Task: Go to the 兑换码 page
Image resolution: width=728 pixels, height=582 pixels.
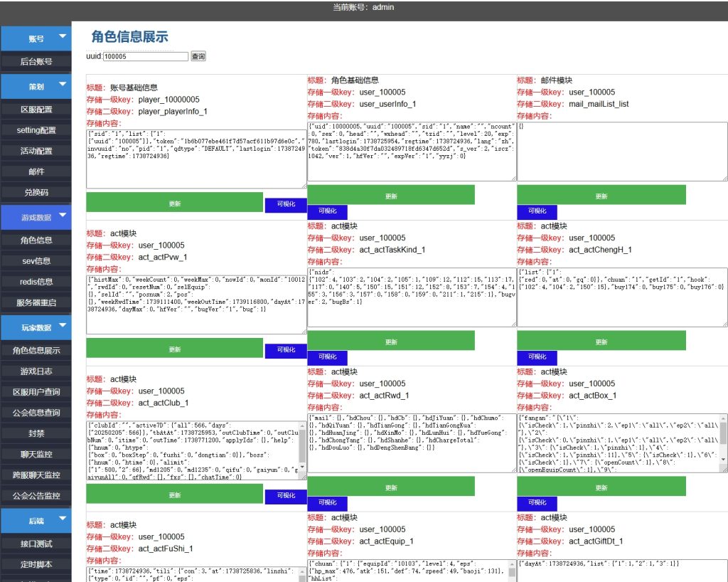Action: coord(36,192)
